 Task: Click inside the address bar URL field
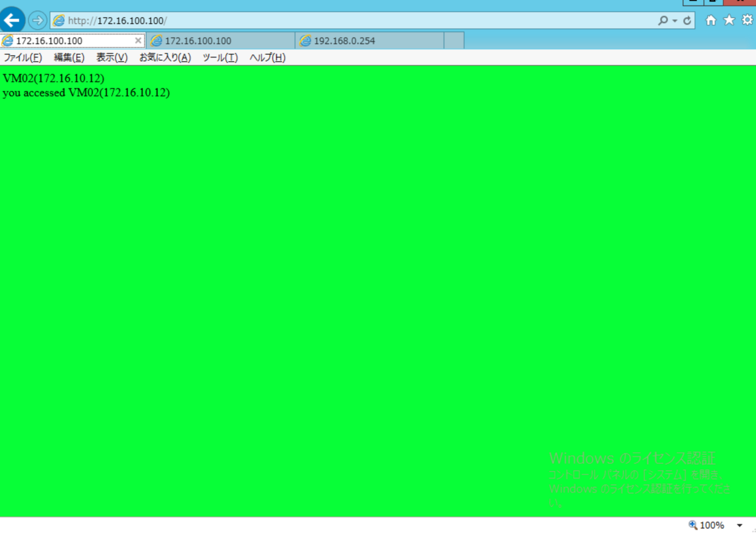243,20
